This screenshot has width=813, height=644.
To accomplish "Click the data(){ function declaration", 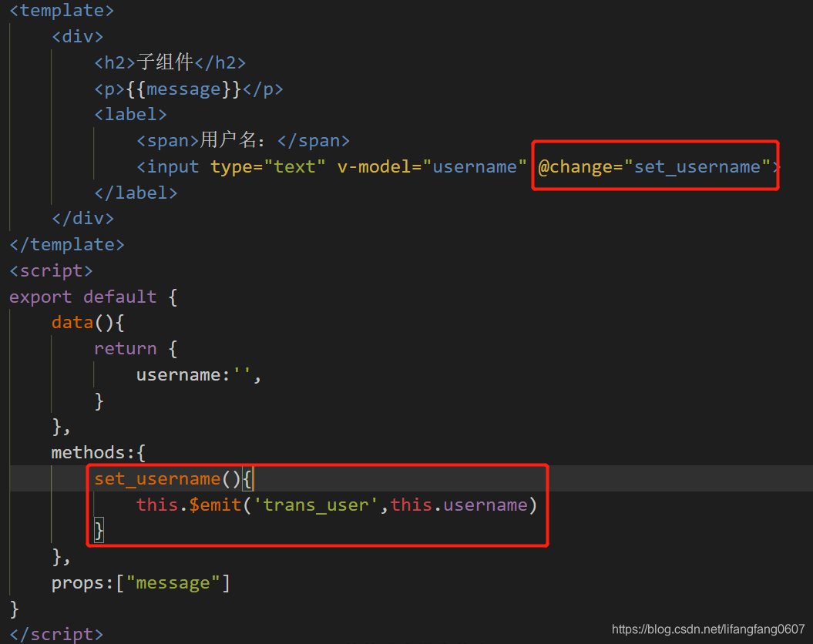I will click(x=88, y=323).
